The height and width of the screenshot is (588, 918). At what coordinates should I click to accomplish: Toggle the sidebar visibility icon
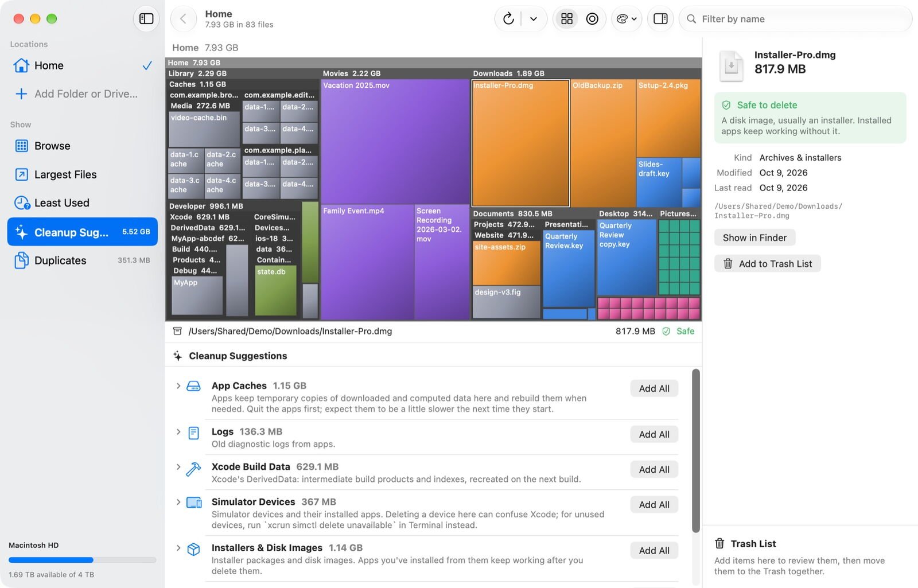146,19
